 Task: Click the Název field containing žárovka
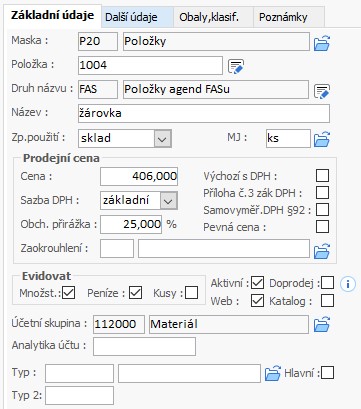(204, 113)
